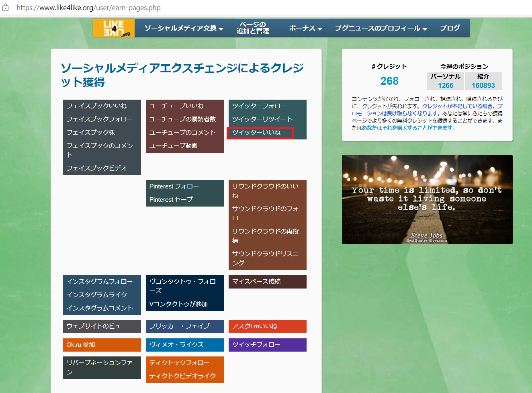Click the Like4Like.org logo

[114, 28]
